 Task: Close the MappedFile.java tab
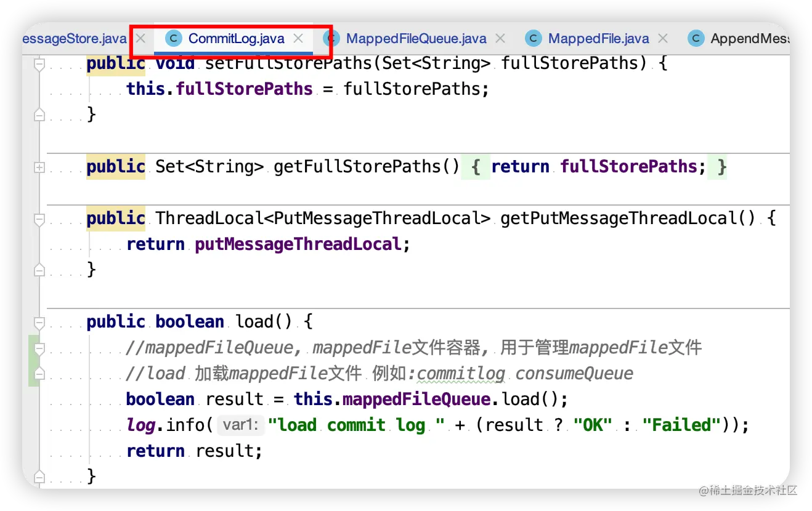(663, 39)
